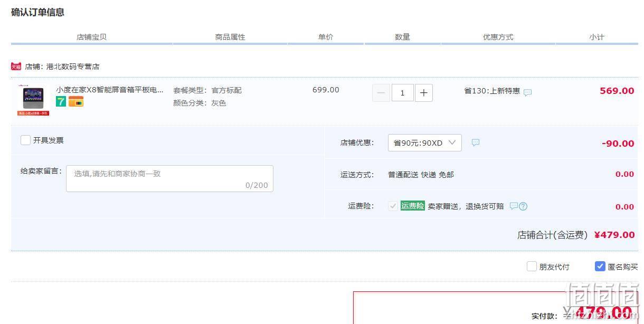Open the question mark help icon for 运费险

click(x=523, y=206)
